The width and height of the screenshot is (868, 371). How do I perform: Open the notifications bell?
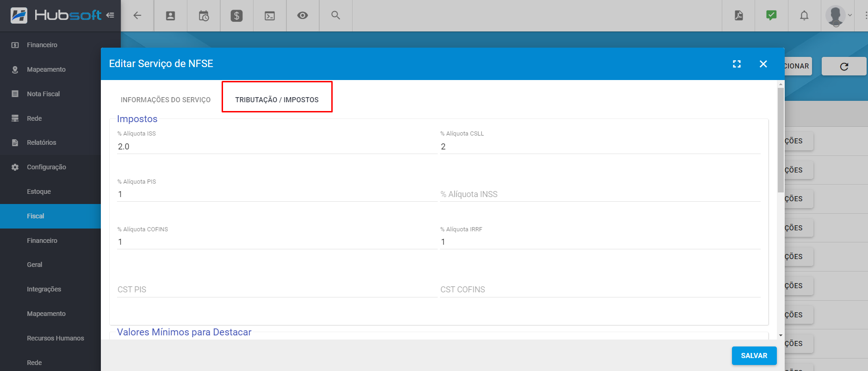804,16
